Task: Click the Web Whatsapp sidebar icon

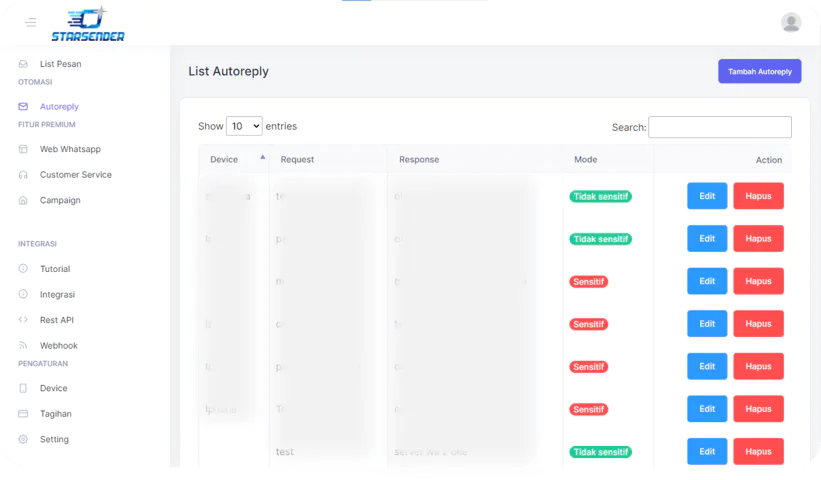Action: click(x=23, y=149)
